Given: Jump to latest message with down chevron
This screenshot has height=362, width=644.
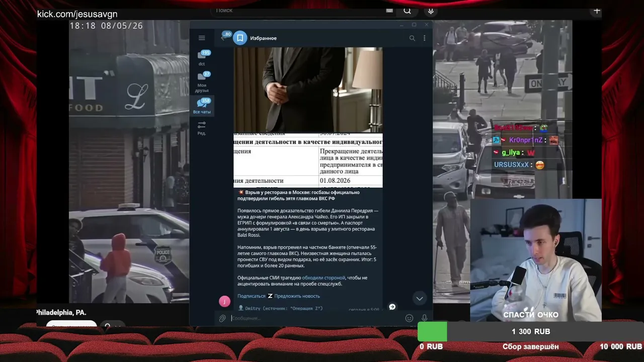Looking at the screenshot, I should [x=419, y=299].
